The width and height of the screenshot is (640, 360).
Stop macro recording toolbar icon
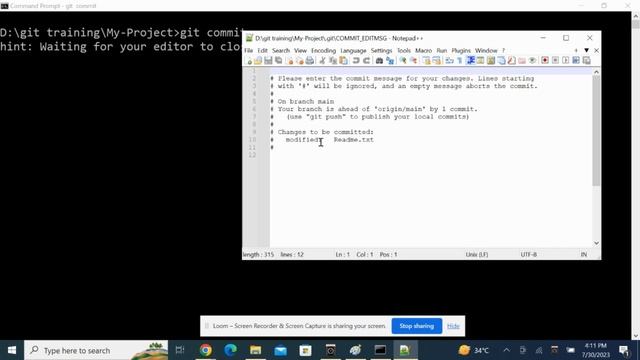click(x=555, y=61)
